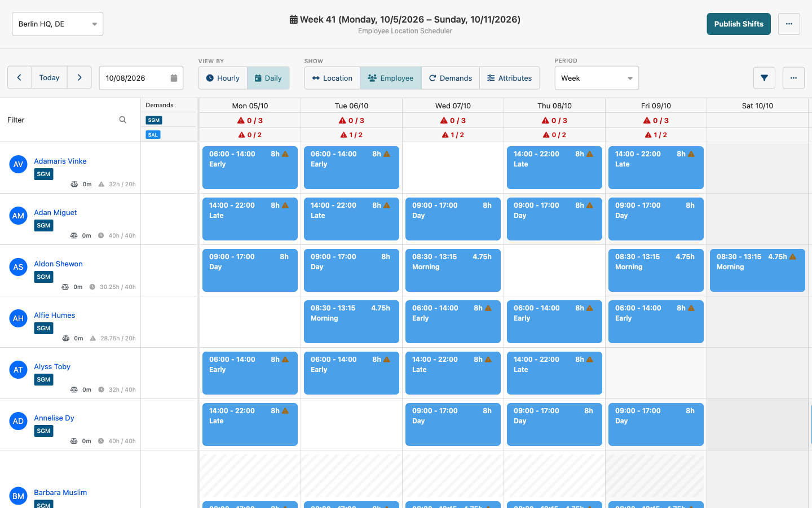
Task: Open Adan Miguet's Wednesday Day shift
Action: [453, 219]
